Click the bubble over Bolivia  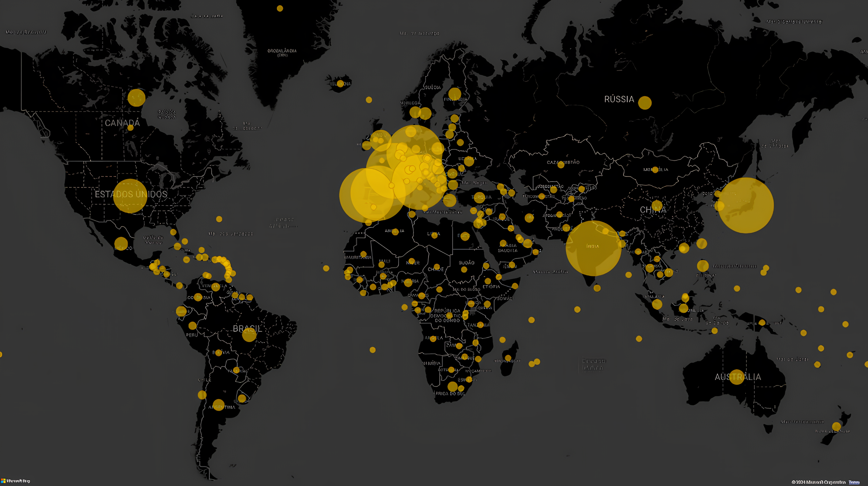point(218,353)
